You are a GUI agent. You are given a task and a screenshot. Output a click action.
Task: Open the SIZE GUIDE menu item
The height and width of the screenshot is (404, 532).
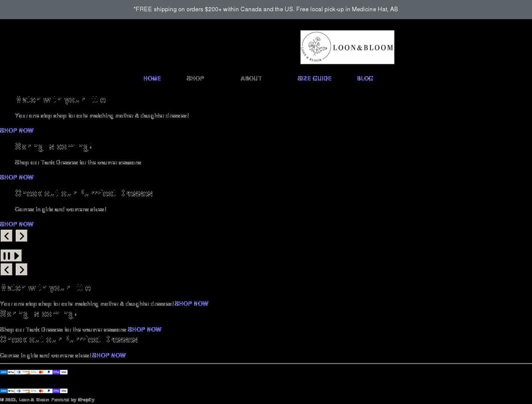point(314,78)
